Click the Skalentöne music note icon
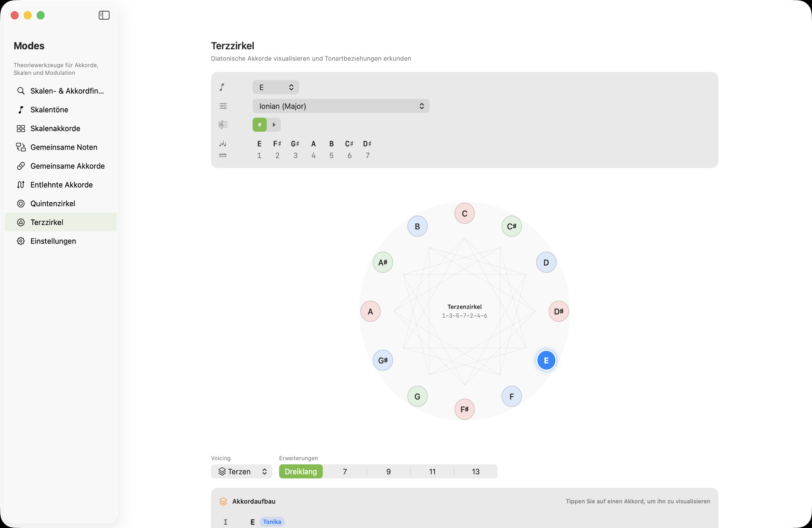Image resolution: width=812 pixels, height=528 pixels. point(21,109)
